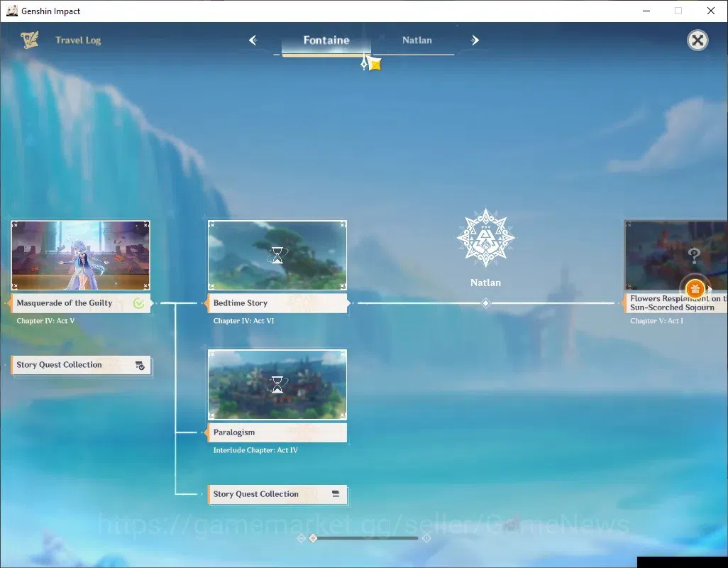Open the Bedtime Story quest thumbnail
Viewport: 728px width, 568px height.
277,255
